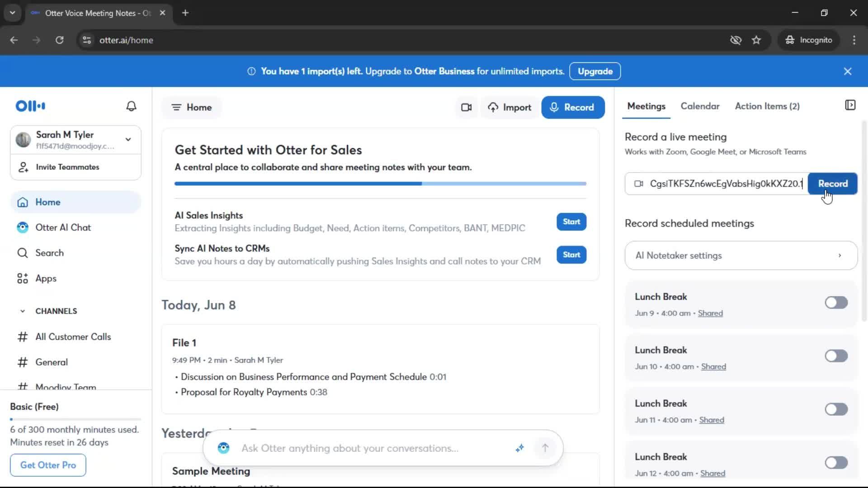Bookmark this page with star icon
868x488 pixels.
coord(756,40)
